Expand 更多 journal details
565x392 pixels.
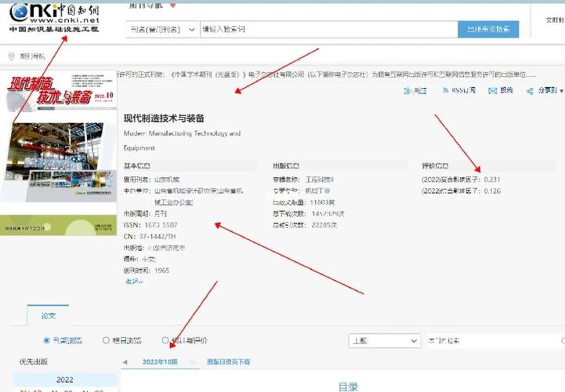pos(134,281)
